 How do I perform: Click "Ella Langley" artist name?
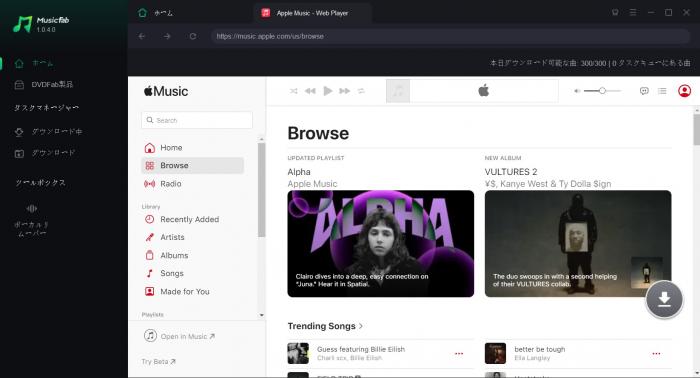pyautogui.click(x=532, y=358)
